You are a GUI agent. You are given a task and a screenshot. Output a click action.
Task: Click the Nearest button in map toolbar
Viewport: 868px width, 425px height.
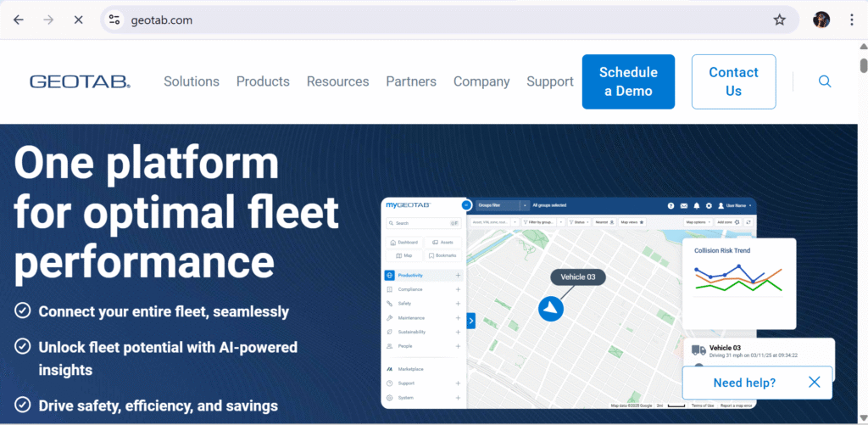point(605,222)
